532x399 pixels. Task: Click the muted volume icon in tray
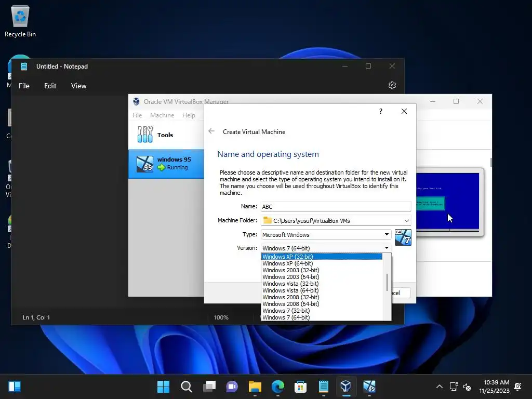pyautogui.click(x=467, y=387)
